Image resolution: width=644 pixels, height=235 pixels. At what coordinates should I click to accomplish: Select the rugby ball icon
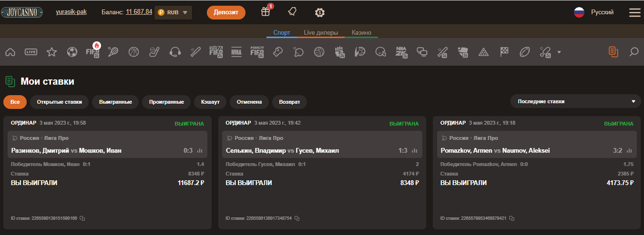(x=525, y=52)
